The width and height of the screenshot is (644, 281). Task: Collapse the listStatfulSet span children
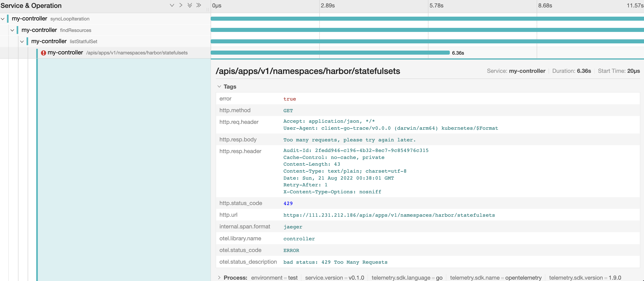pyautogui.click(x=22, y=41)
